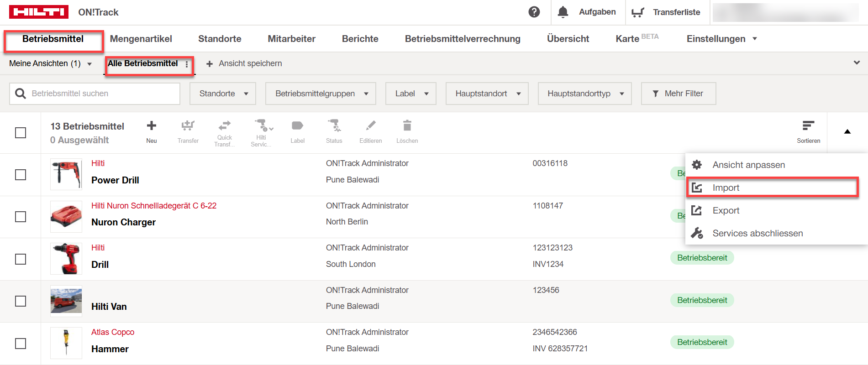Check the Drill row checkbox
This screenshot has height=365, width=868.
(21, 259)
